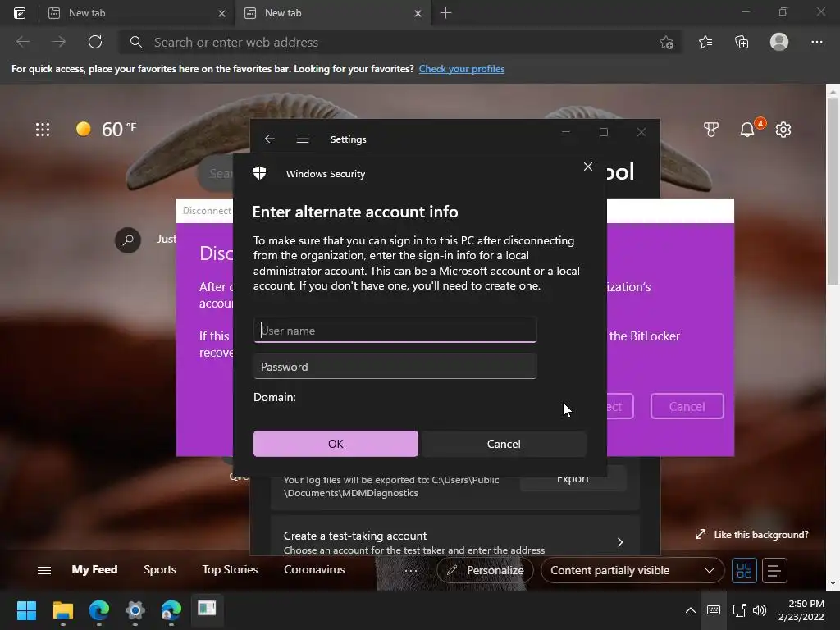Open the whiteboard app on the taskbar
Screen dimensions: 840x630
point(207,609)
